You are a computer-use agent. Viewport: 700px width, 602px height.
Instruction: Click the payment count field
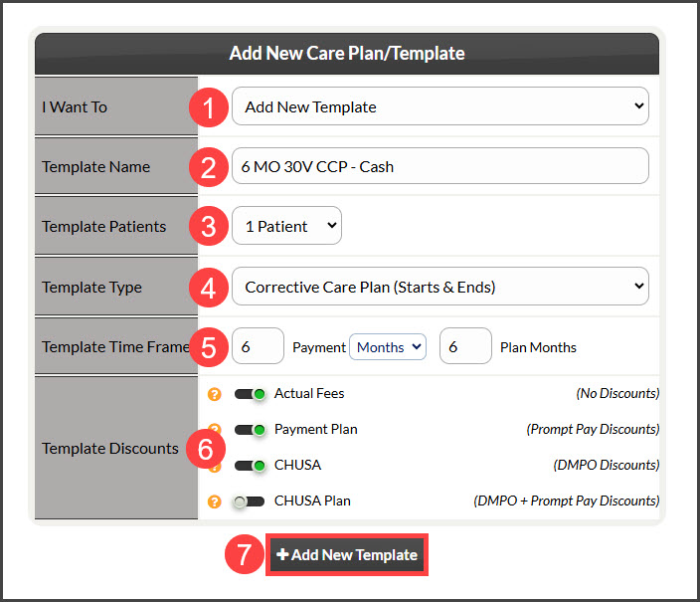[258, 346]
